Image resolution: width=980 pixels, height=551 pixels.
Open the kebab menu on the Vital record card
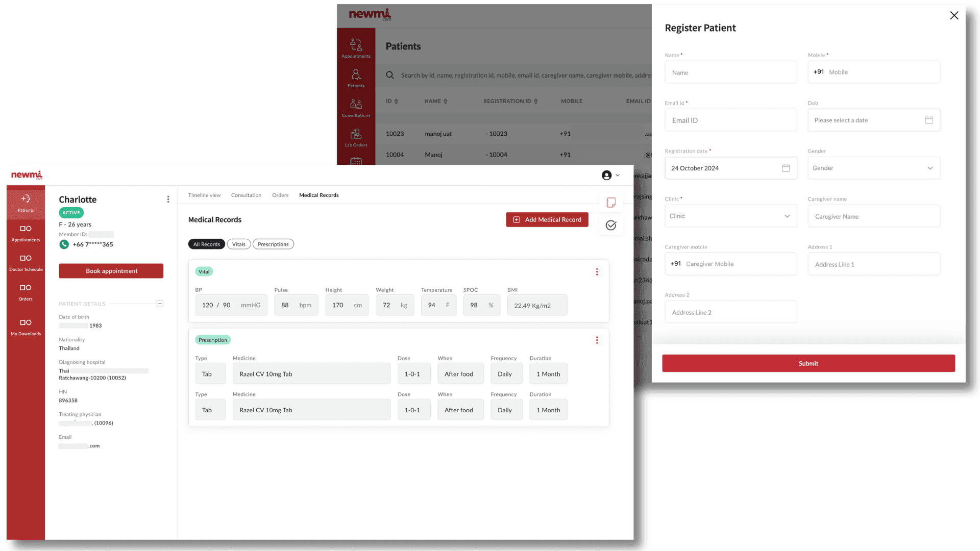pyautogui.click(x=597, y=272)
